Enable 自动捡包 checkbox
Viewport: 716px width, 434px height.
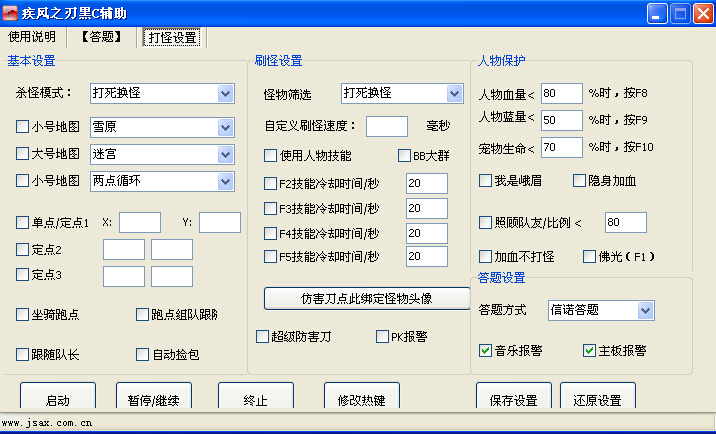coord(143,355)
